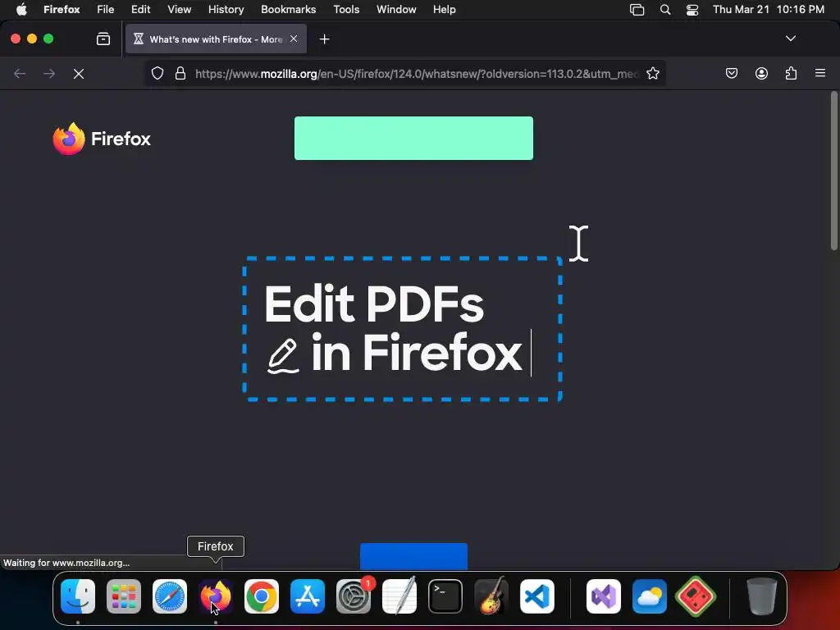
Task: Open the Apple menu
Action: pos(21,10)
